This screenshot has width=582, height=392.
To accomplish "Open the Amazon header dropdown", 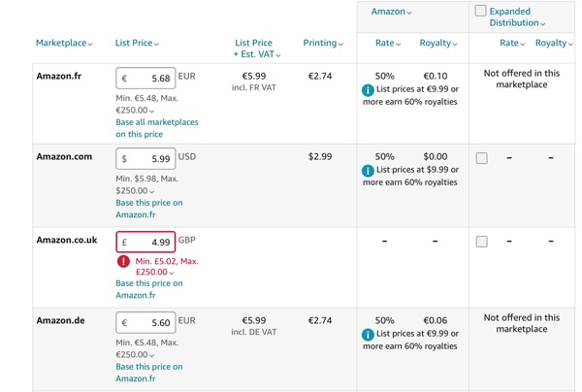I will (391, 12).
